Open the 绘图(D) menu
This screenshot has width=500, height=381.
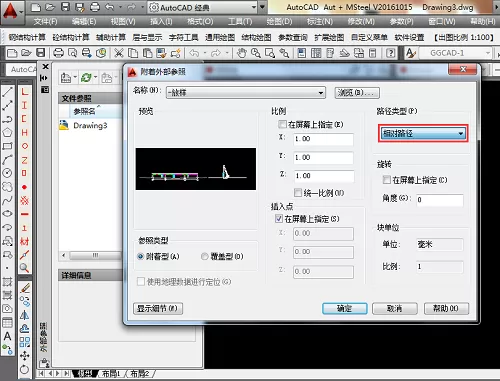coord(279,22)
